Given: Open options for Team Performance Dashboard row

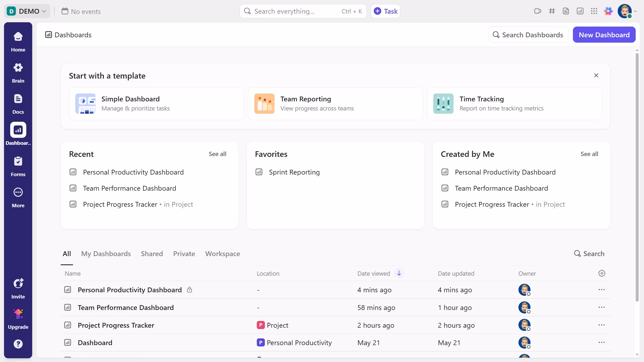Looking at the screenshot, I should pos(601,307).
